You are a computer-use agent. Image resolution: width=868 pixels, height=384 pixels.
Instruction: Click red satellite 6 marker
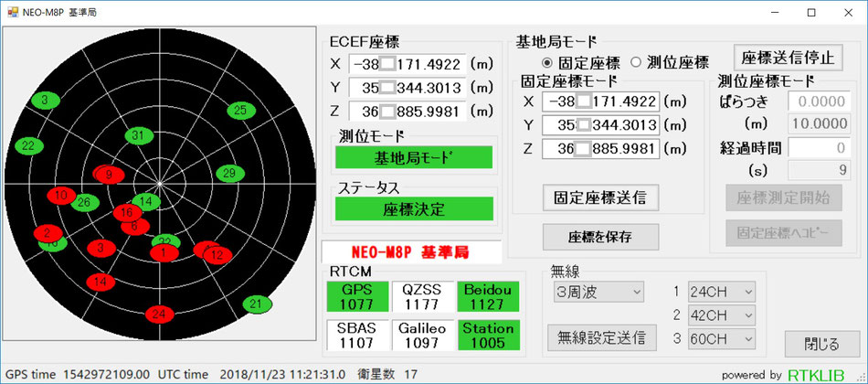pos(134,226)
